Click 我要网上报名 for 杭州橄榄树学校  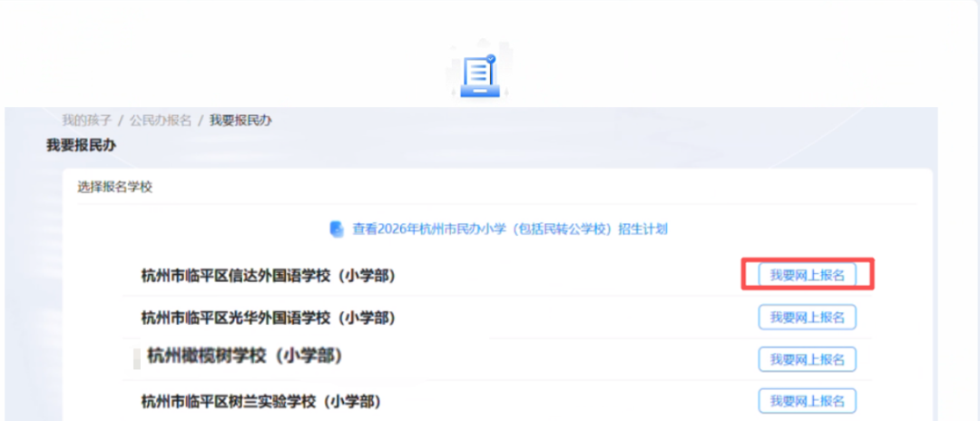click(807, 359)
